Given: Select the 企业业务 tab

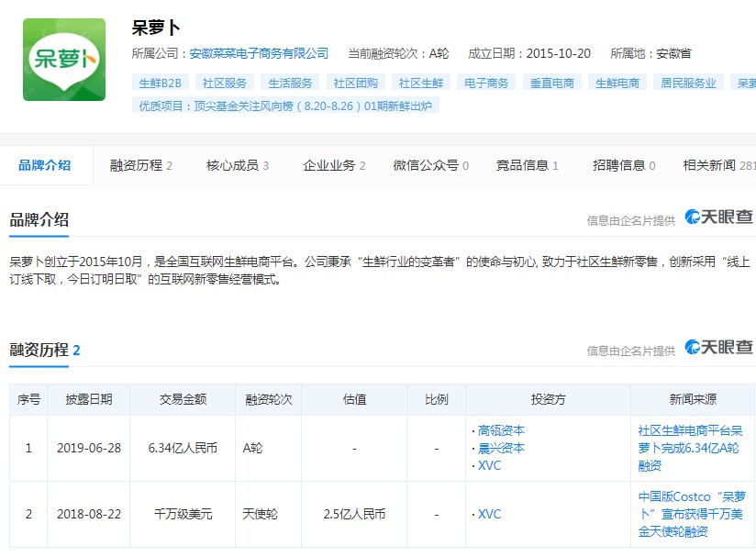Looking at the screenshot, I should tap(334, 165).
